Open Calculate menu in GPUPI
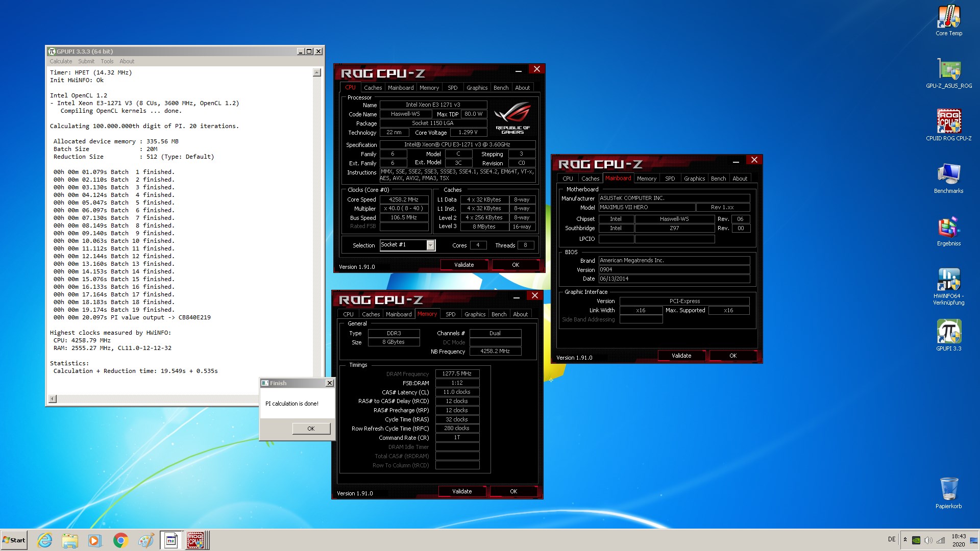The height and width of the screenshot is (551, 980). tap(61, 61)
